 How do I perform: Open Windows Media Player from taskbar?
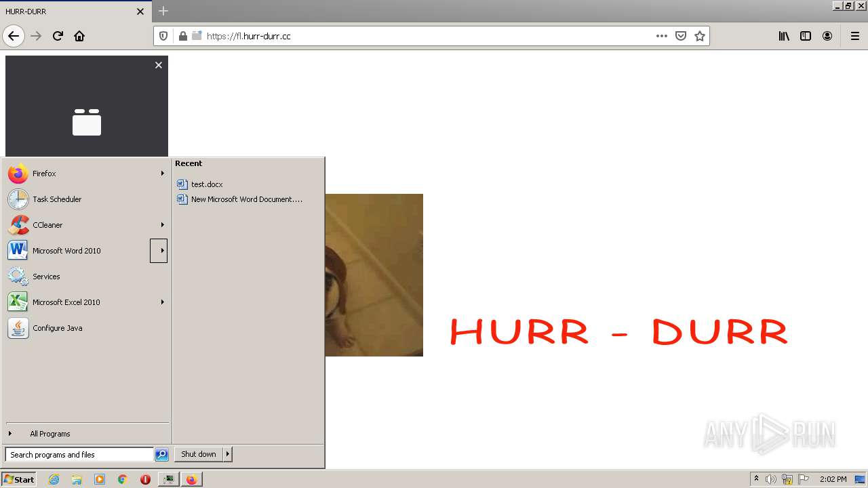pyautogui.click(x=100, y=479)
